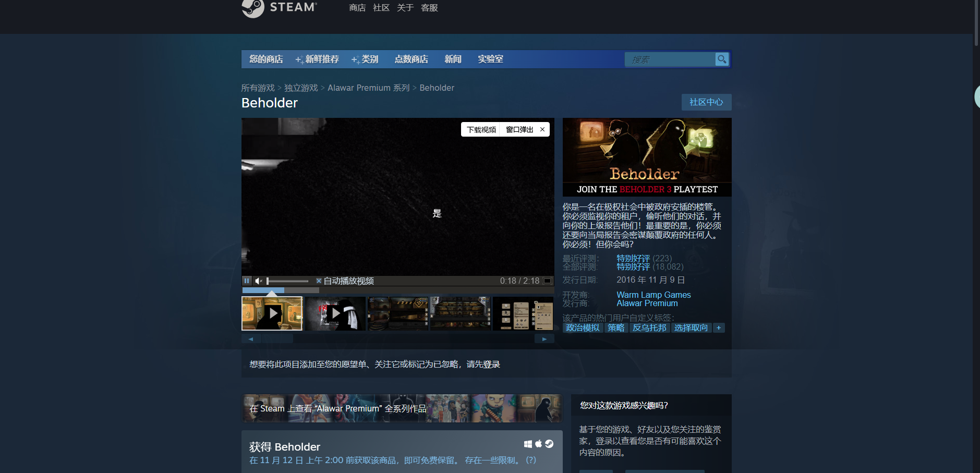Open the 点数商店 tab
This screenshot has width=980, height=473.
click(411, 59)
